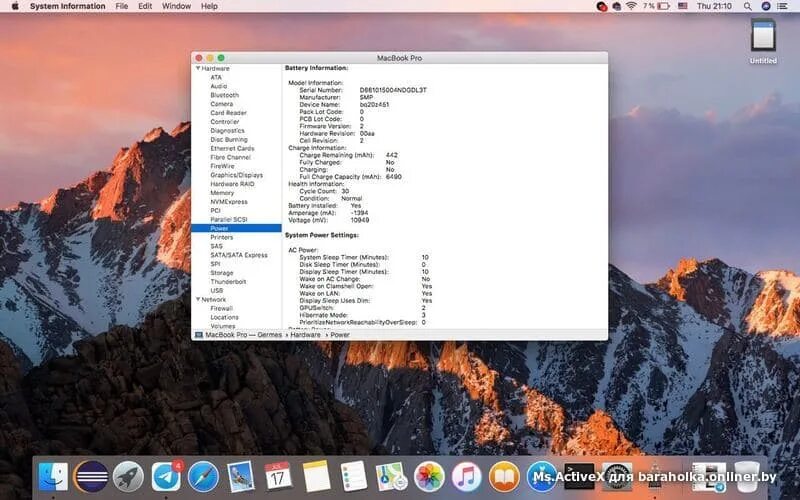This screenshot has width=800, height=500.
Task: Click the MacBook Pro window title bar
Action: point(399,58)
